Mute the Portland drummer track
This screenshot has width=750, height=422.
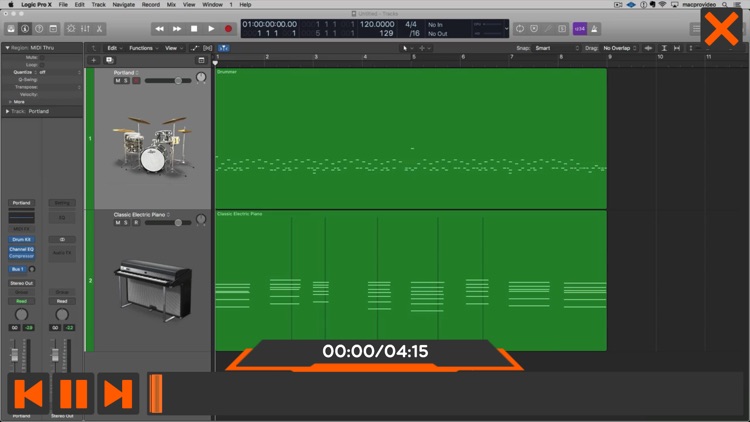[118, 80]
